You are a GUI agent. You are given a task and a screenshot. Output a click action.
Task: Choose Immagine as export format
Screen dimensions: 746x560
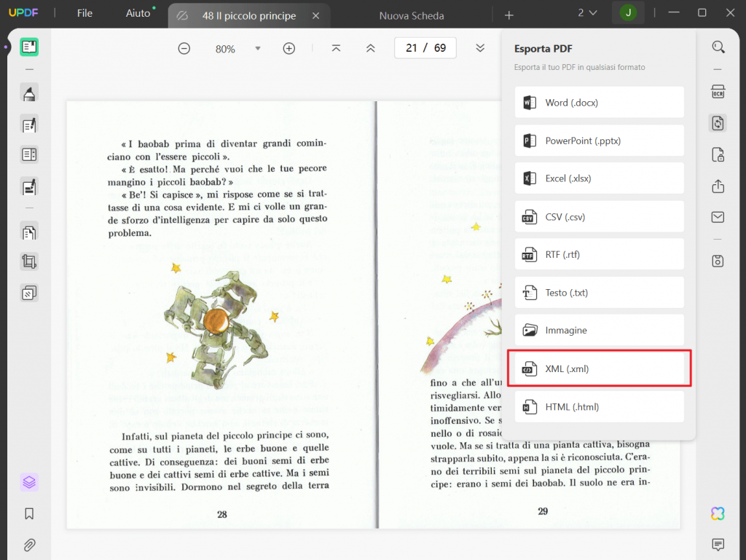point(599,330)
